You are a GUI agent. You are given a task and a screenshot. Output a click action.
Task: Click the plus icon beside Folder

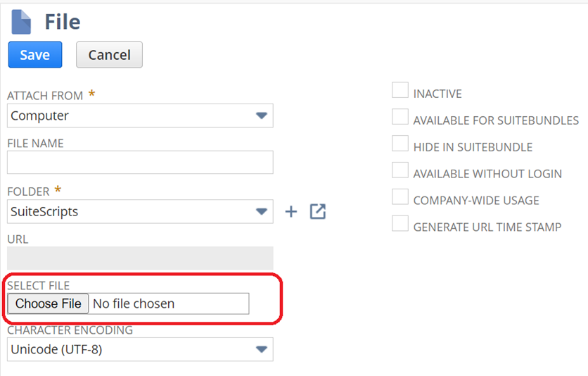point(291,211)
